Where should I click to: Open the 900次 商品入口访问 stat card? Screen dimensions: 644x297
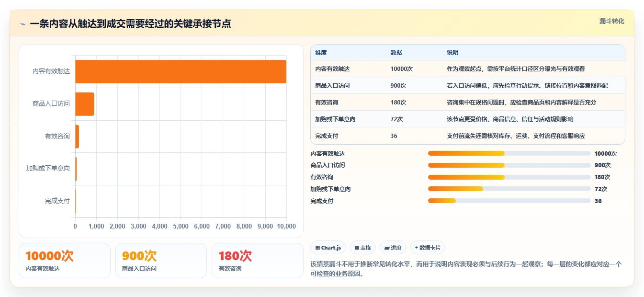coord(161,261)
